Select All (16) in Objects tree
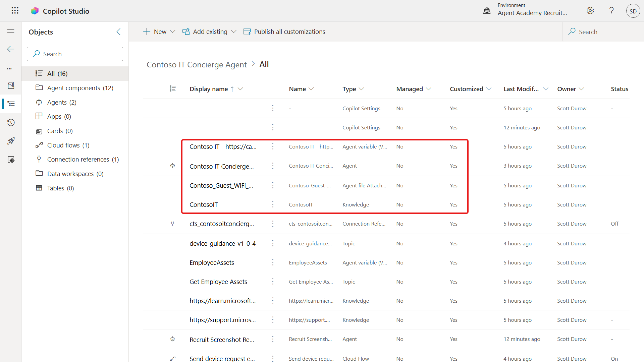Screen dimensions: 644x362 pyautogui.click(x=75, y=73)
